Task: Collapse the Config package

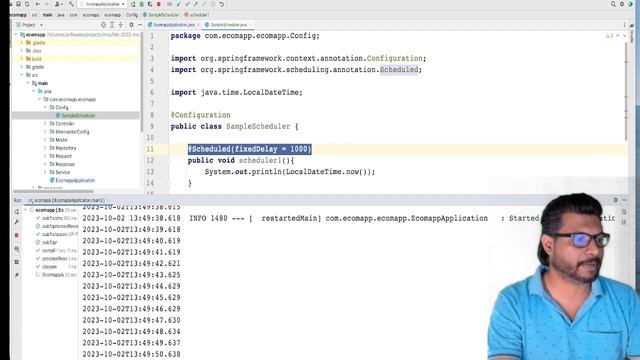Action: tap(45, 107)
